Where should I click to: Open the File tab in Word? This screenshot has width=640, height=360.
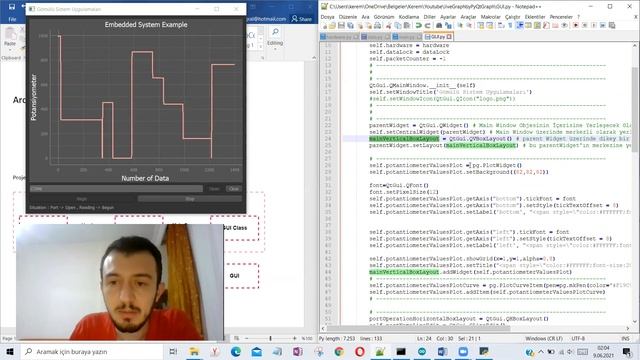click(x=12, y=19)
